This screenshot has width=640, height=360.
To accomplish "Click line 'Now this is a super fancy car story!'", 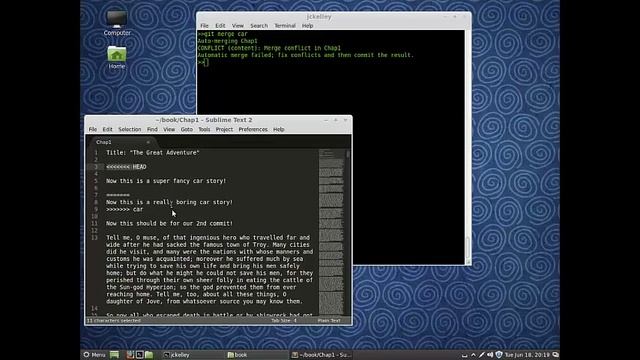I will (x=166, y=181).
